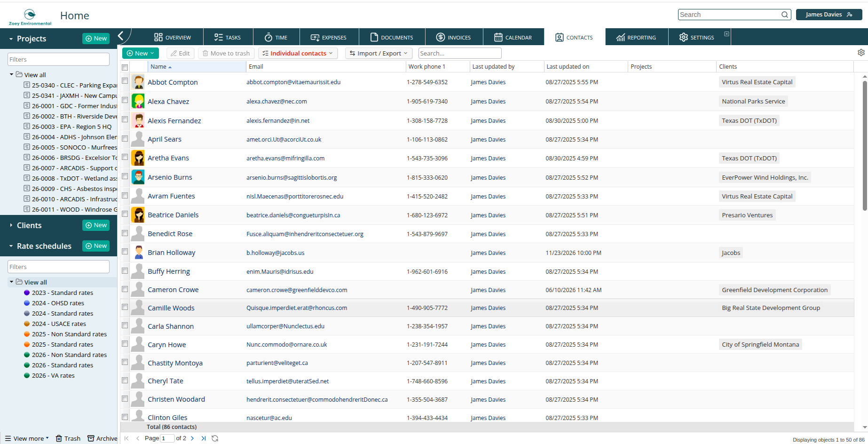Collapse the sidebar with the left arrow
868x444 pixels.
[x=121, y=36]
